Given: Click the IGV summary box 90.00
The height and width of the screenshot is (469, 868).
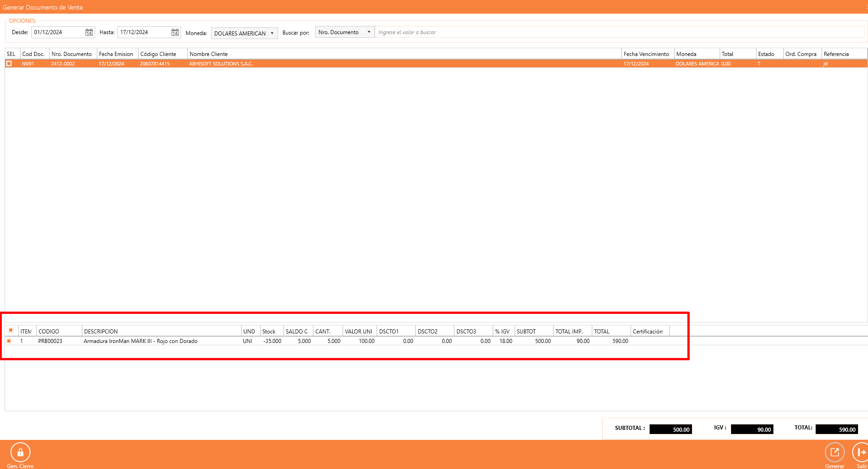Looking at the screenshot, I should [752, 429].
